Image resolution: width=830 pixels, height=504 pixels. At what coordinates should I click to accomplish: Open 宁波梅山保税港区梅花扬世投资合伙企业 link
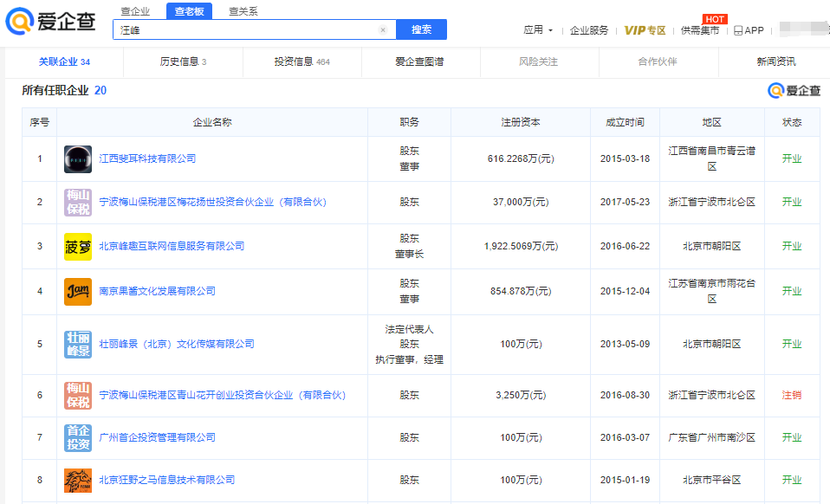pyautogui.click(x=213, y=202)
